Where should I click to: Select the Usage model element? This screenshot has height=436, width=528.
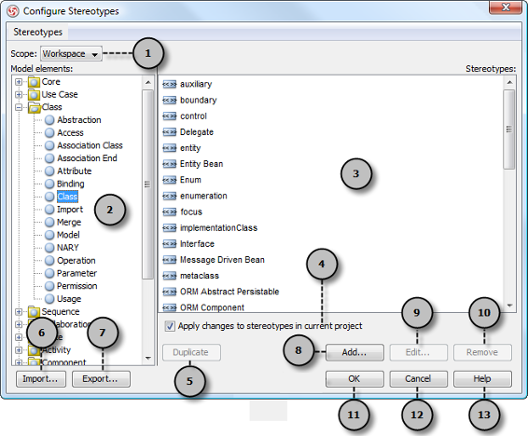pyautogui.click(x=69, y=299)
